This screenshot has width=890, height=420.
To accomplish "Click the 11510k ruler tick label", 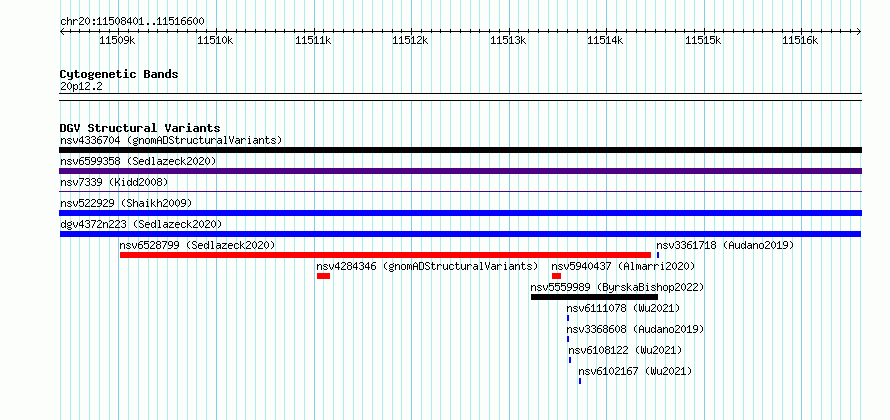I will pyautogui.click(x=215, y=40).
